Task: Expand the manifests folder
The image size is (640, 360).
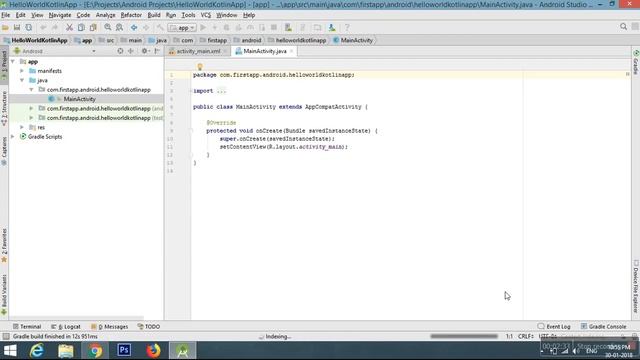Action: point(22,71)
